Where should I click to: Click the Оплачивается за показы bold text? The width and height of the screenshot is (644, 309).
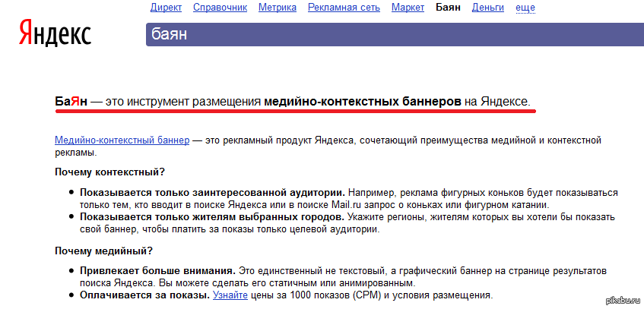coord(144,295)
